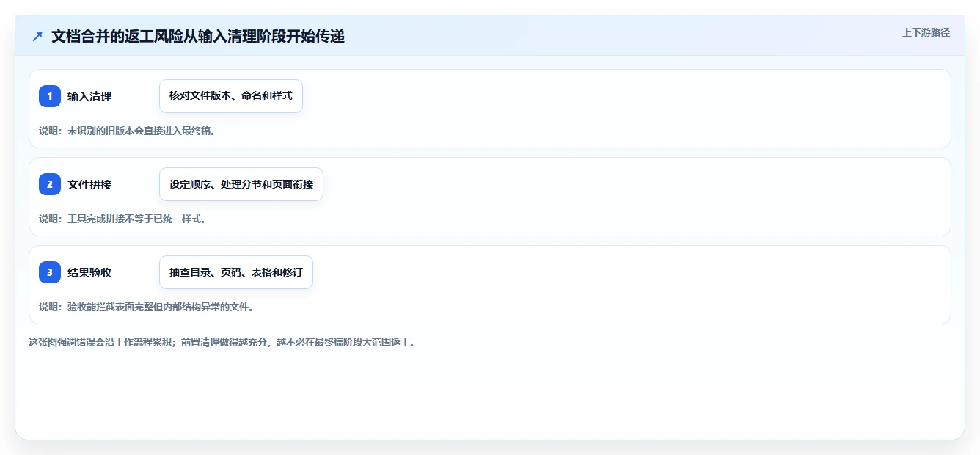Viewport: 980px width, 455px height.
Task: Click the 输入清理 step label
Action: click(x=89, y=96)
